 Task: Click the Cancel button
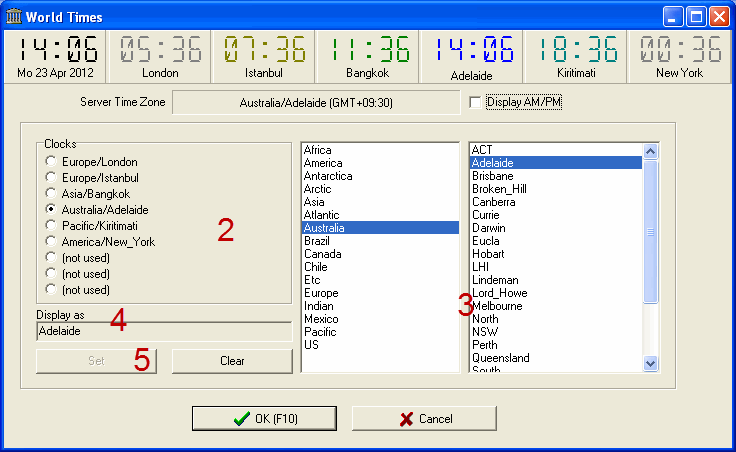pyautogui.click(x=424, y=418)
